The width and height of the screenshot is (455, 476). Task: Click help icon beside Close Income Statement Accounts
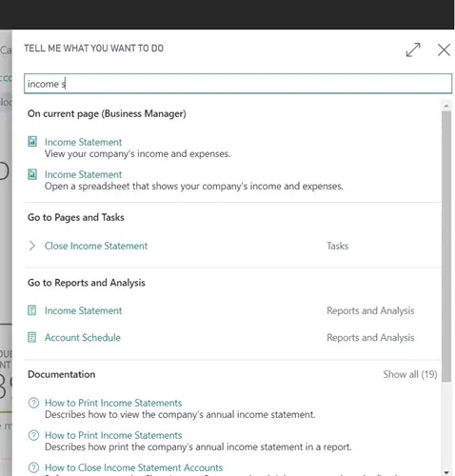33,467
